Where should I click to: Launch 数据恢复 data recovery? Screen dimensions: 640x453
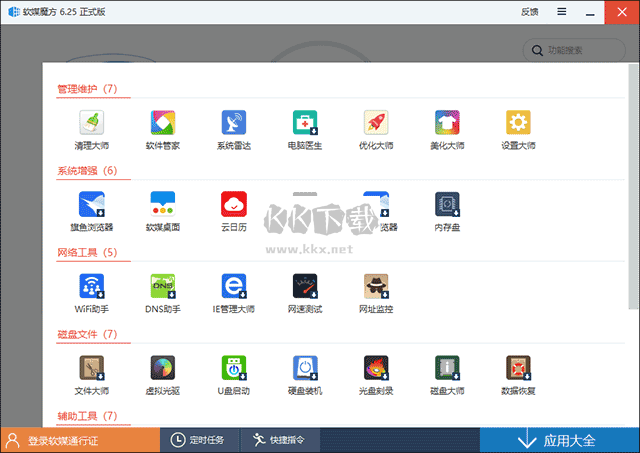pyautogui.click(x=518, y=368)
